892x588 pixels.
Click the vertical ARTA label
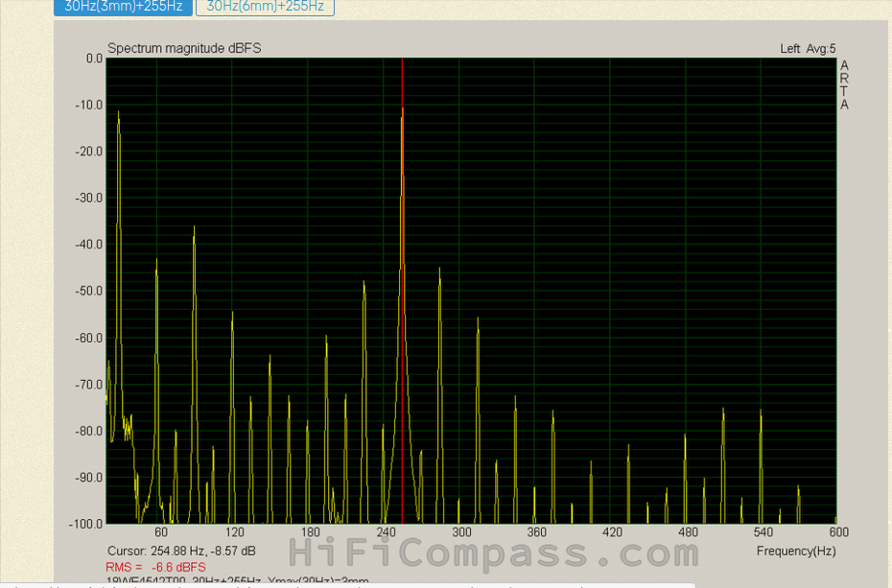click(x=844, y=85)
